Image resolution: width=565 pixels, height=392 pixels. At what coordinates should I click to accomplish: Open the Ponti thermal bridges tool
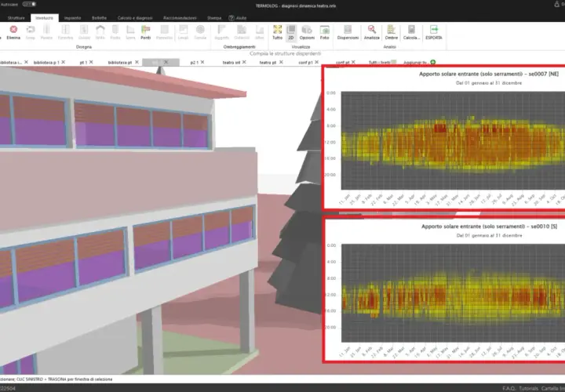146,32
